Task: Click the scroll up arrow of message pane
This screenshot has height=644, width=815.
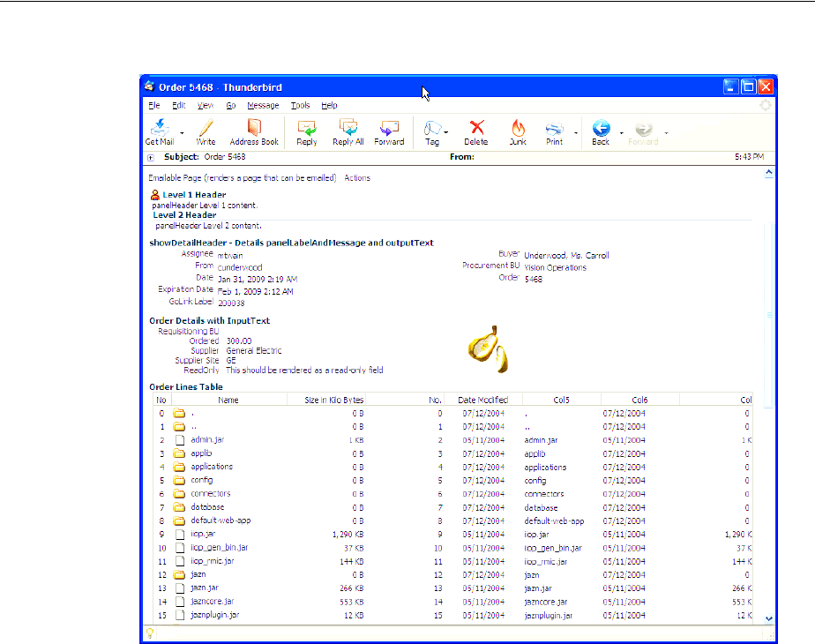Action: [769, 173]
